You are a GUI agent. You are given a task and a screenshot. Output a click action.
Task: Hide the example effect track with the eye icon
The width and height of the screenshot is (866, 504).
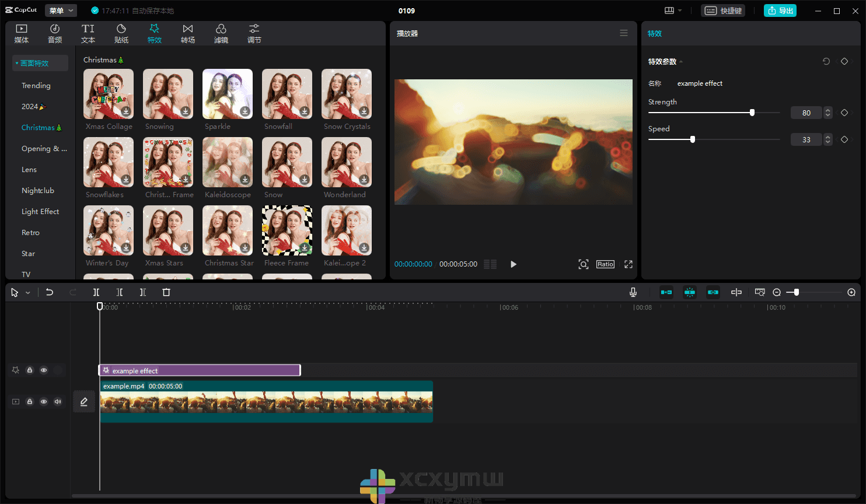44,370
